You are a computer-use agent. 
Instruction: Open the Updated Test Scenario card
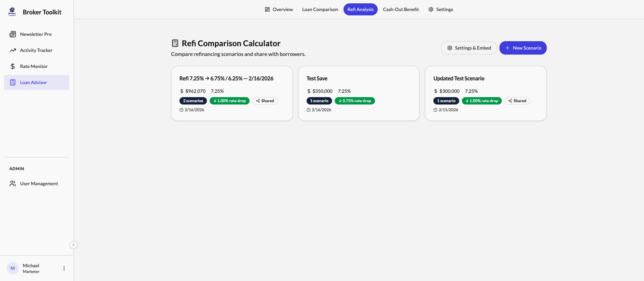(486, 93)
